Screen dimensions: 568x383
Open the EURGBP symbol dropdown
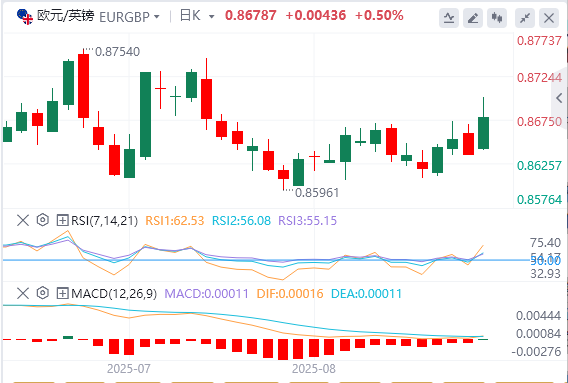point(129,17)
